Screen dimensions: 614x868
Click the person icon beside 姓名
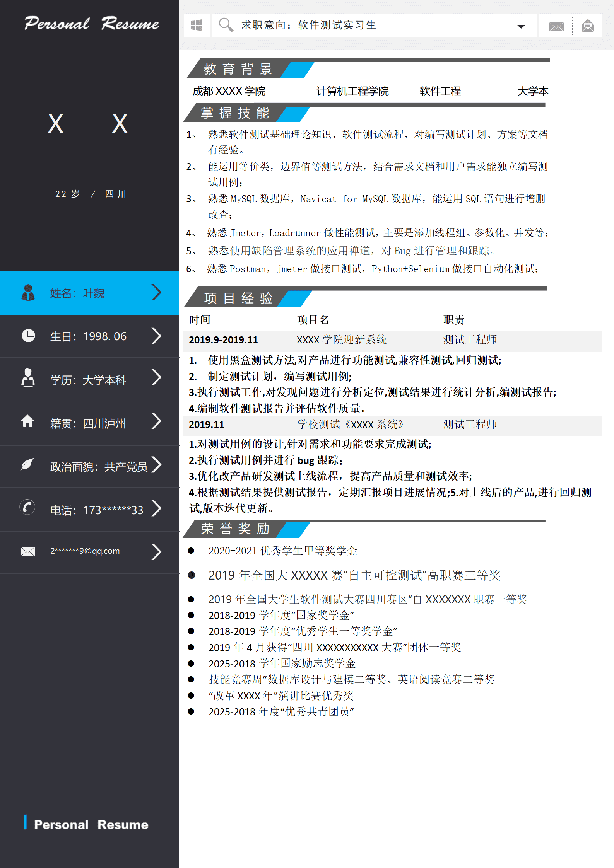coord(28,293)
